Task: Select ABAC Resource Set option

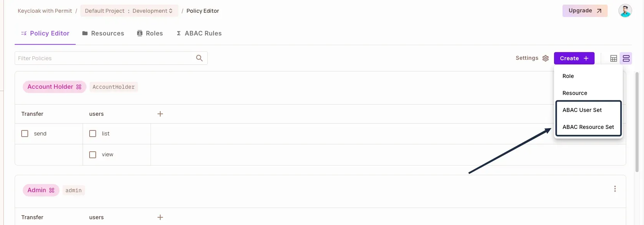Action: pos(588,127)
